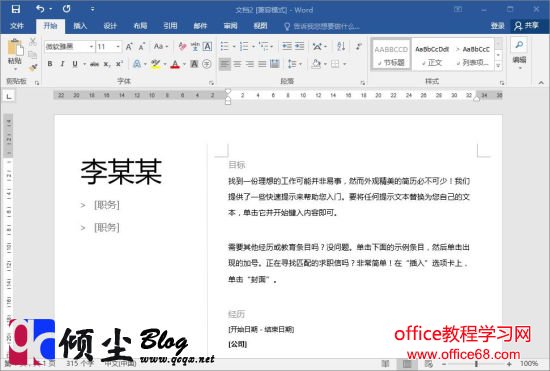Toggle underline formatting
Screen dimensions: 550x371
[75, 64]
